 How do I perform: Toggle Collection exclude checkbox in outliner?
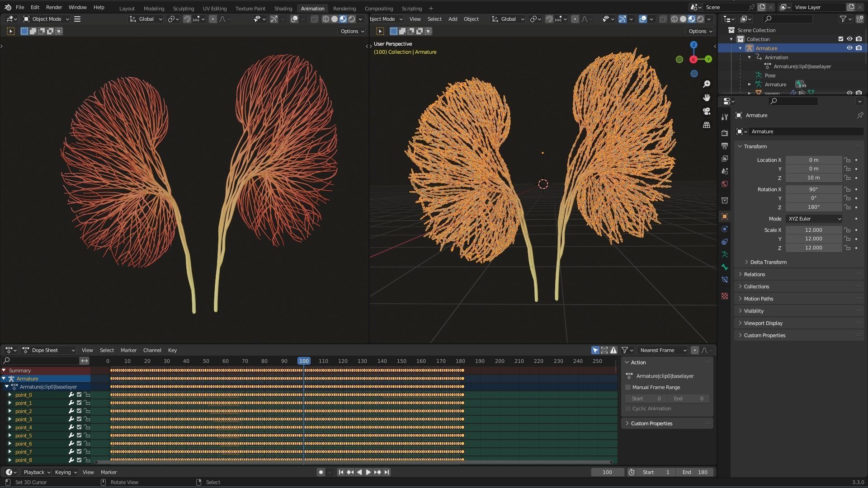pyautogui.click(x=841, y=39)
